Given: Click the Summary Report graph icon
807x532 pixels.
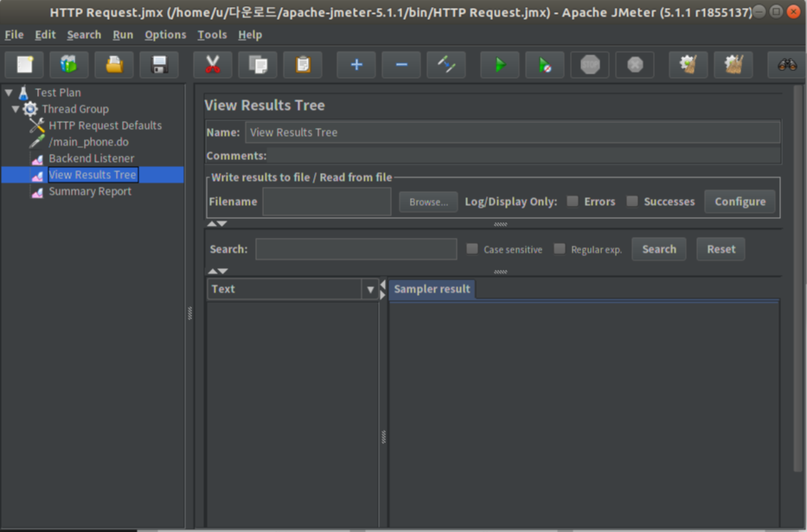Looking at the screenshot, I should pyautogui.click(x=37, y=192).
